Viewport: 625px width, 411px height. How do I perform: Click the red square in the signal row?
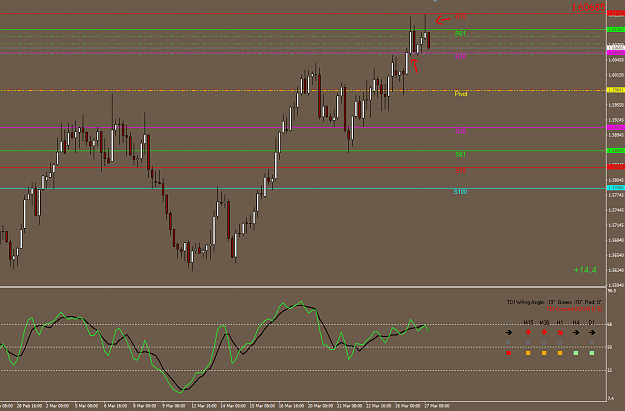click(508, 353)
